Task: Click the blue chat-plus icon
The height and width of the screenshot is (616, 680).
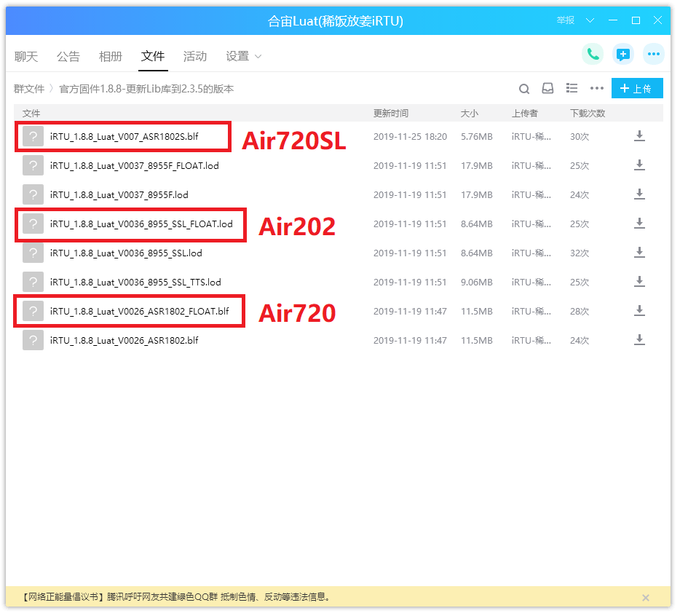Action: coord(622,54)
